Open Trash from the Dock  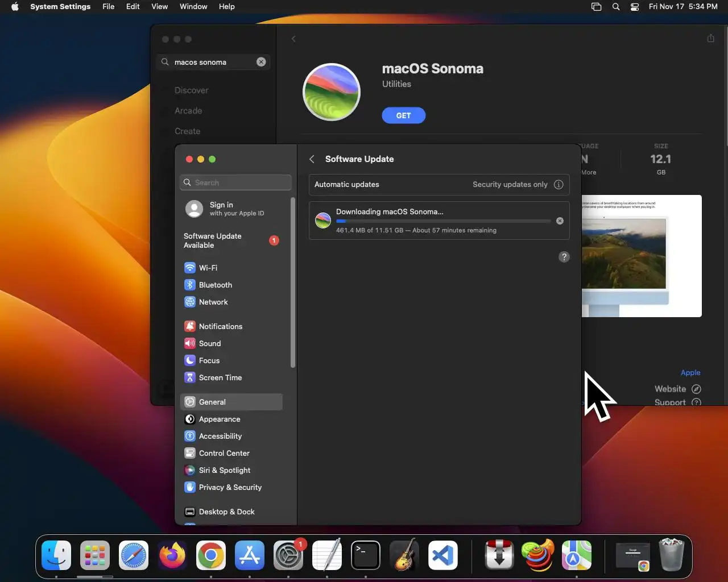tap(671, 555)
